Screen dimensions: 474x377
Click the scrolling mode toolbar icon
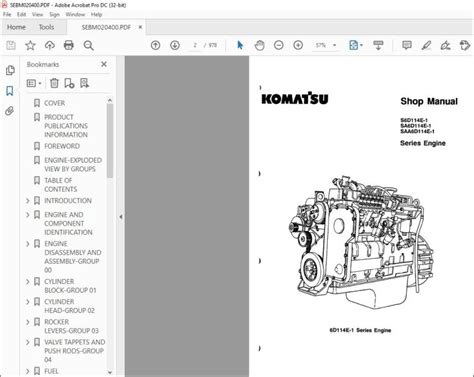tap(378, 45)
